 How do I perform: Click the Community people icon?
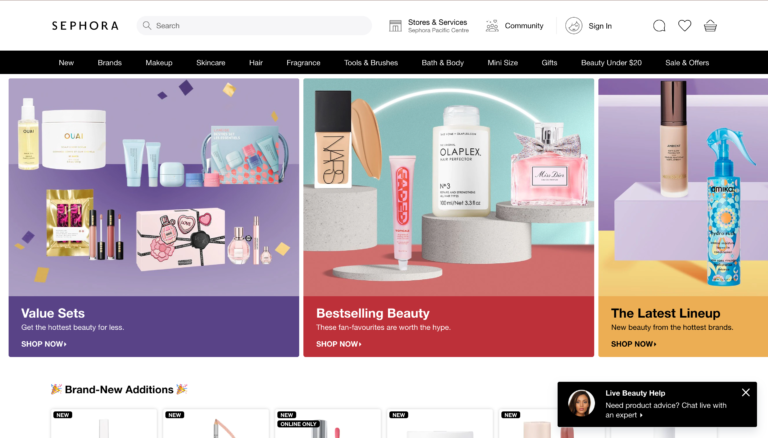492,26
